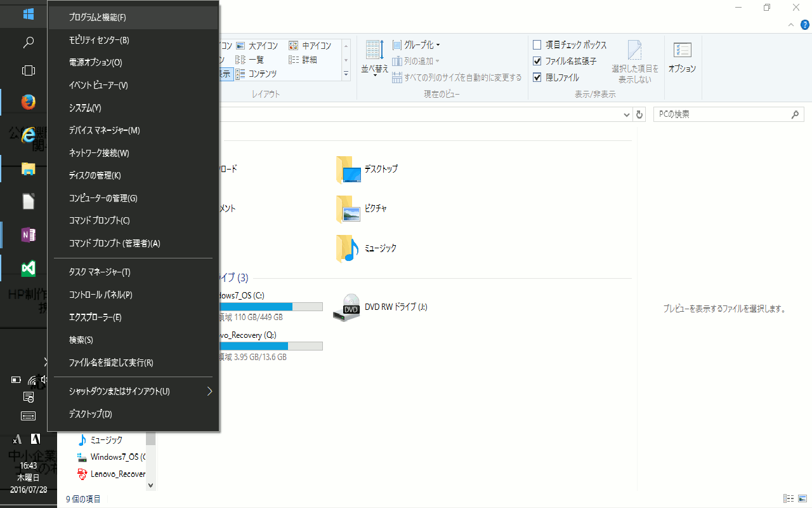Viewport: 812px width, 508px height.
Task: Click the オプション button in the ribbon
Action: 682,57
